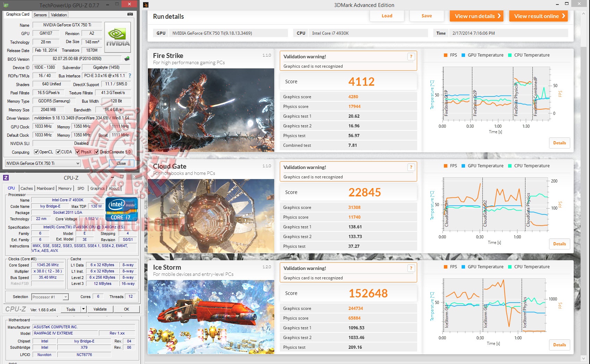Click the 3DMark scrollbar up arrow
590x364 pixels.
[x=583, y=13]
